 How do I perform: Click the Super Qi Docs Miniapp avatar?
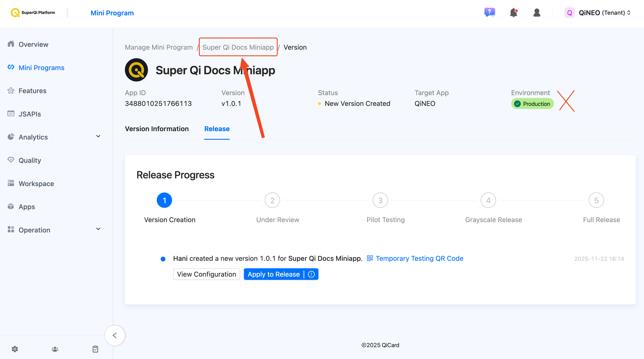click(136, 70)
